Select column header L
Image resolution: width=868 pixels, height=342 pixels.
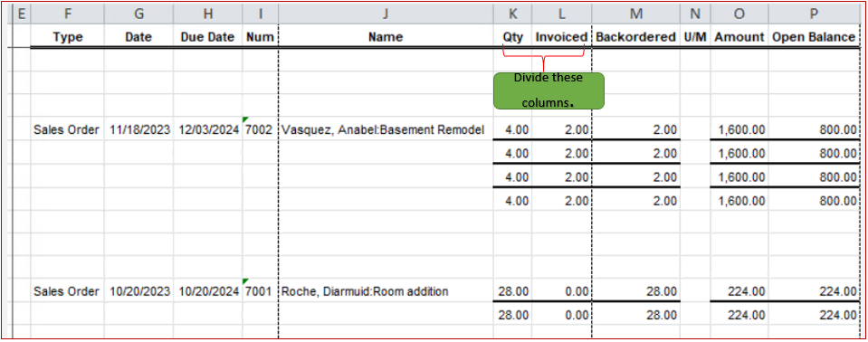point(562,14)
